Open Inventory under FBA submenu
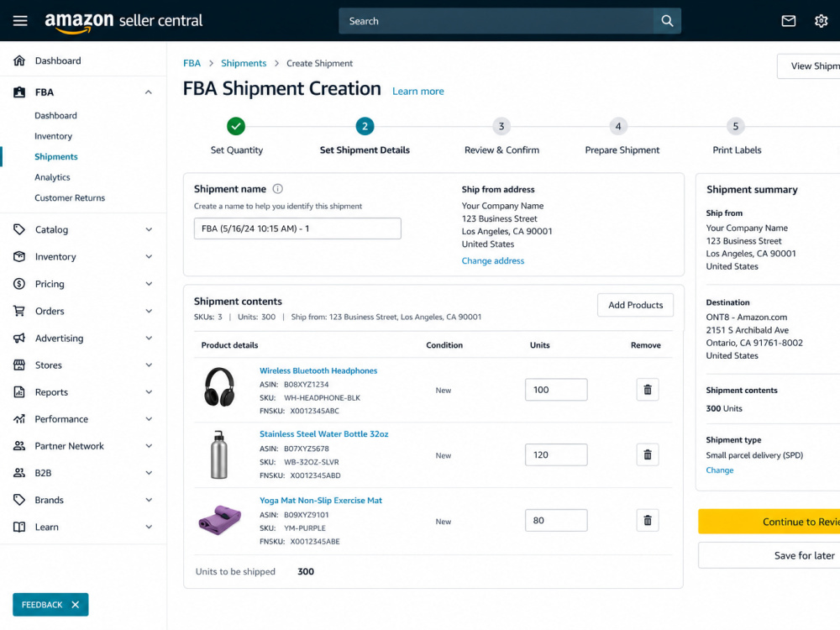The width and height of the screenshot is (840, 630). point(53,136)
